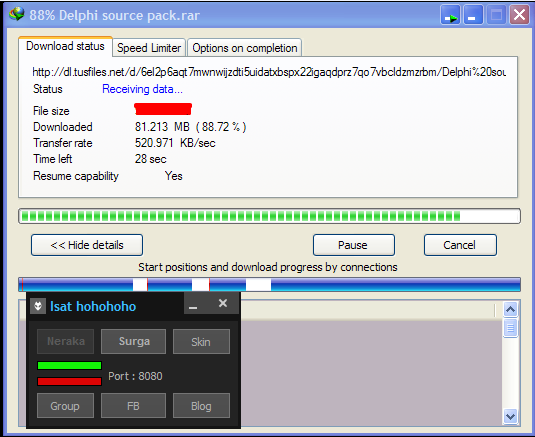Click '88% Delphi source pack.rar' title text
535x437 pixels.
coord(114,15)
